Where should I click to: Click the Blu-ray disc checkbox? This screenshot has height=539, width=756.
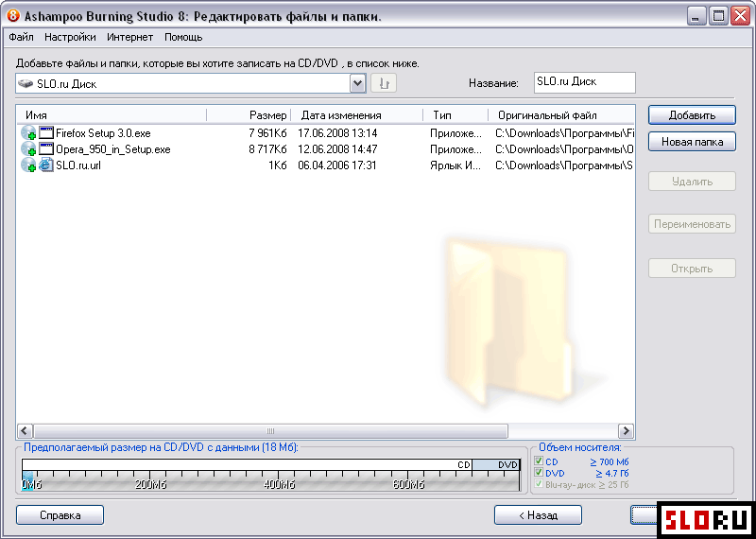tap(539, 484)
